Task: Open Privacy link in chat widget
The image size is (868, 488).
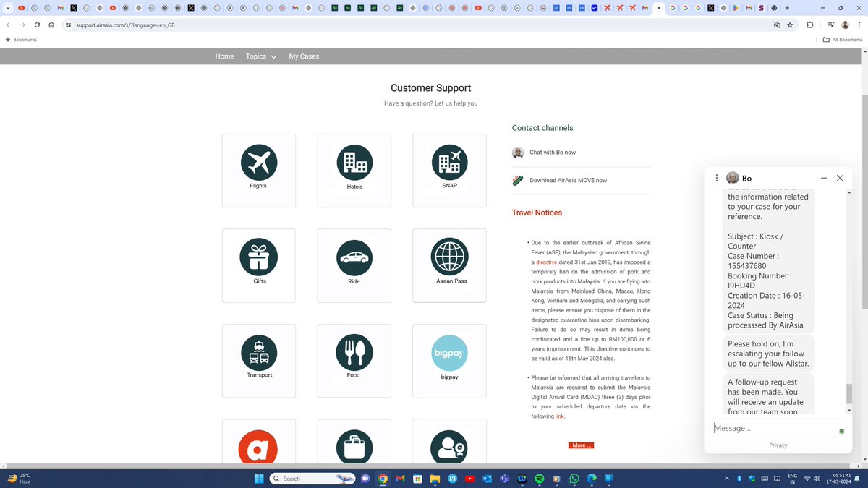Action: coord(778,445)
